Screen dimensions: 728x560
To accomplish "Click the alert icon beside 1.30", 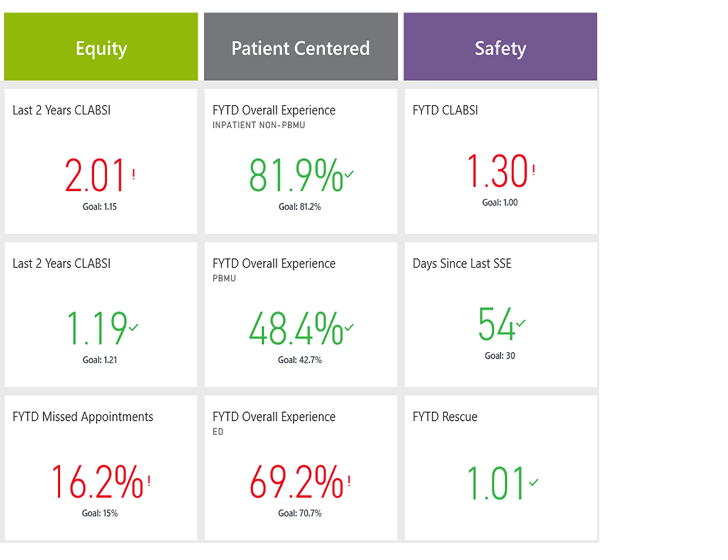I will (x=534, y=170).
